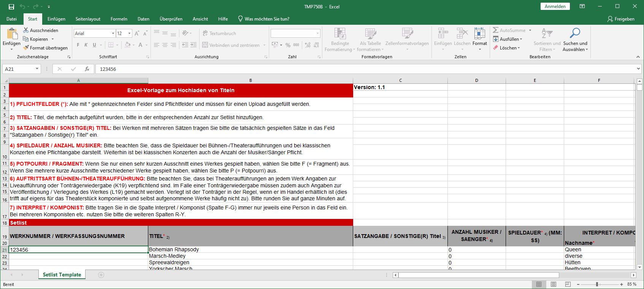Click the Einfügen cells icon
The image size is (644, 289).
[x=443, y=34]
